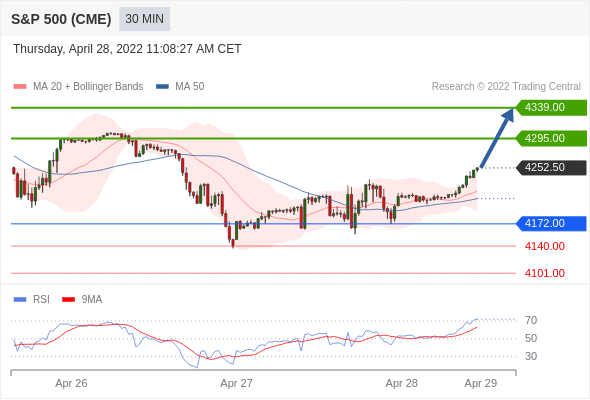590x400 pixels.
Task: Click the S&P 500 (CME) title
Action: pyautogui.click(x=61, y=19)
